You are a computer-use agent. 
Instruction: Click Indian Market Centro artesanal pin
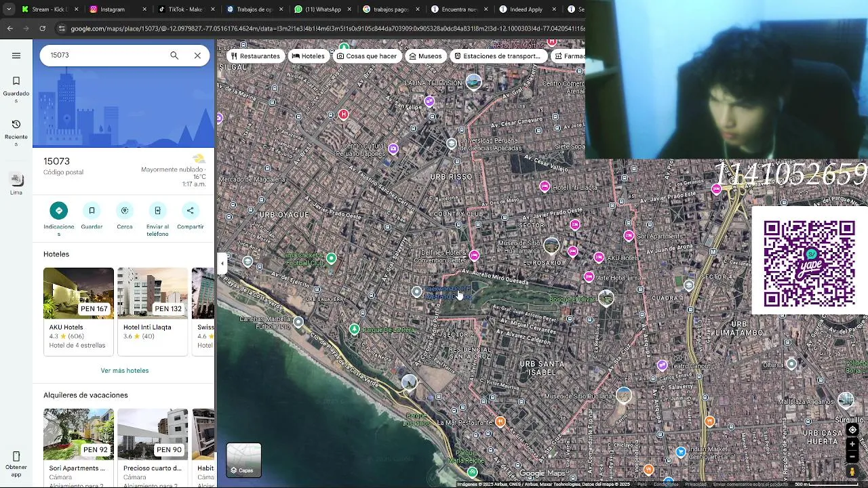point(680,452)
